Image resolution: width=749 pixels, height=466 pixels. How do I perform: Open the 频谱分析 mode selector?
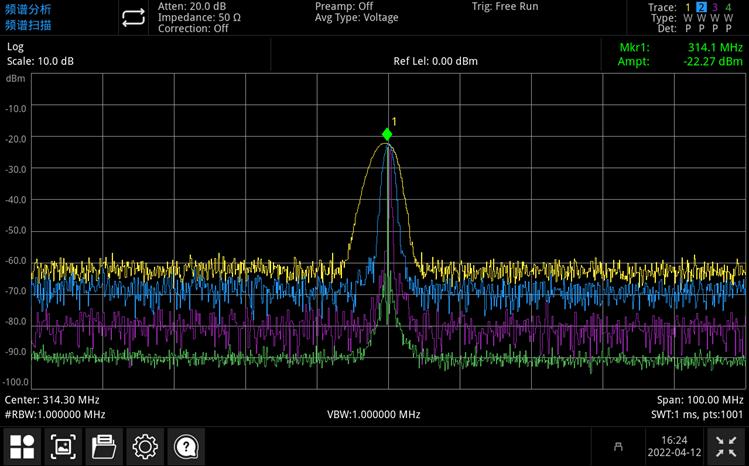28,9
